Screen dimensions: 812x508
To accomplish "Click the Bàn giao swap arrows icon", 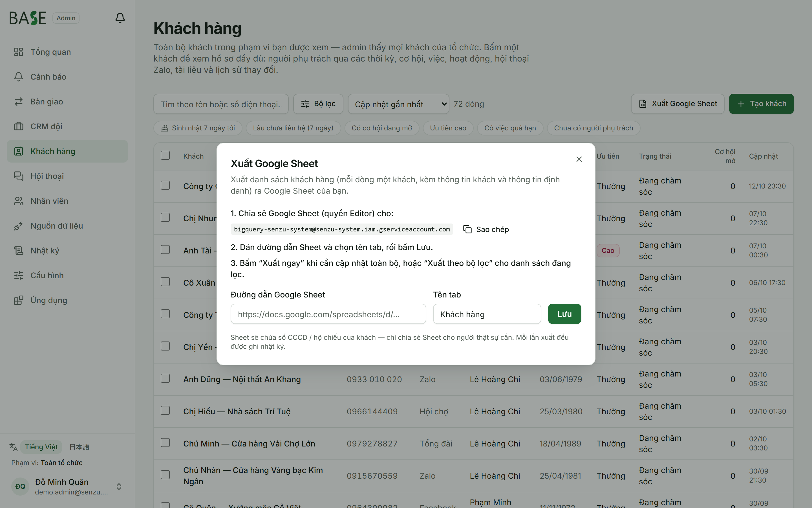I will click(18, 102).
